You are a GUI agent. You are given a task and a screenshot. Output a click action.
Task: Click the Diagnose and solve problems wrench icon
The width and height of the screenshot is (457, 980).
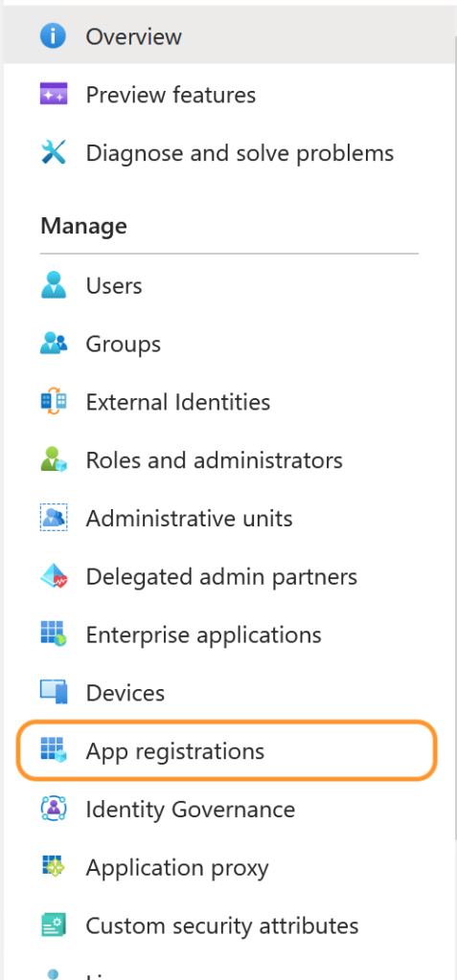(54, 152)
